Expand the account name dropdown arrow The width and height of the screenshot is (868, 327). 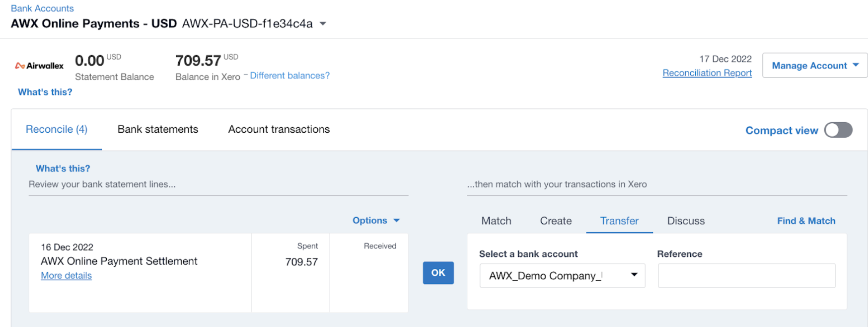click(323, 24)
